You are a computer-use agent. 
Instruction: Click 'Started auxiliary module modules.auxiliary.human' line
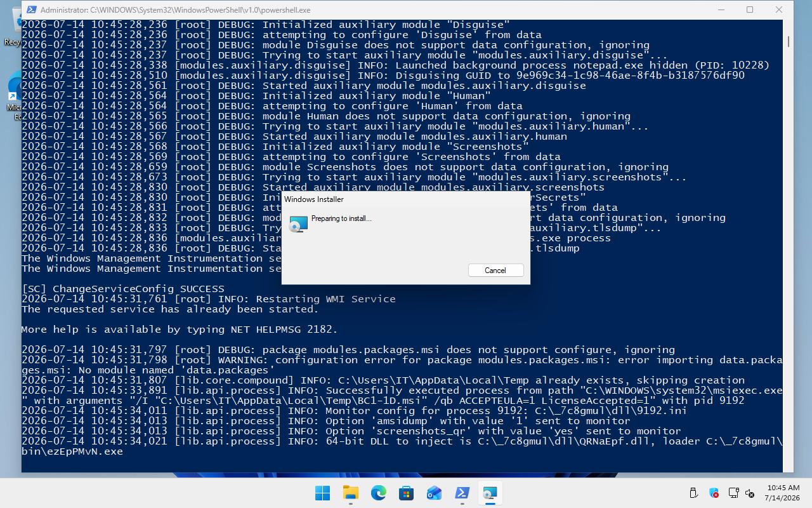point(294,137)
